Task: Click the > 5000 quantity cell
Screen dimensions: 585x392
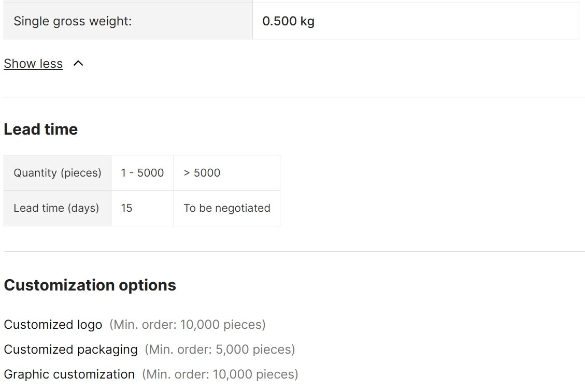Action: (x=227, y=172)
